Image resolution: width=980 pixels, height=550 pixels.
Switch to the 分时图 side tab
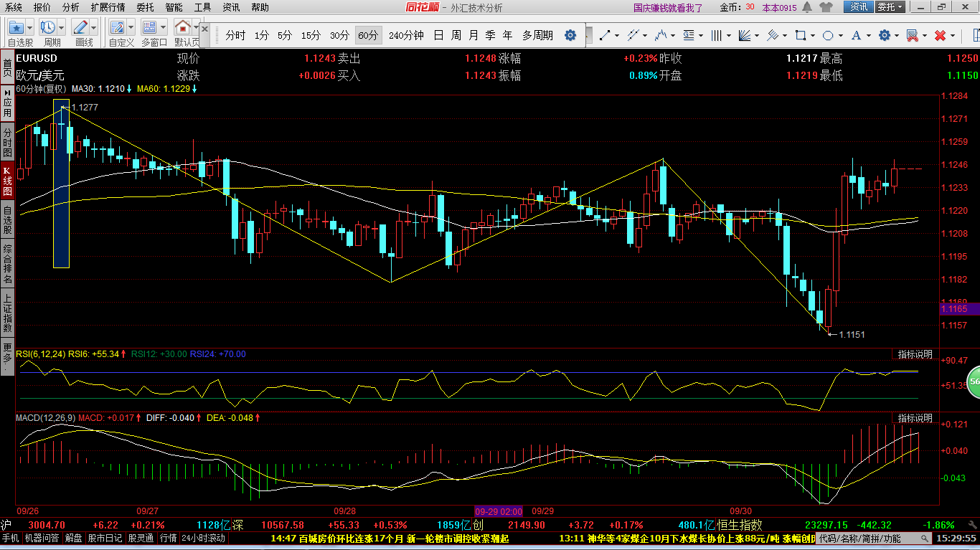7,142
